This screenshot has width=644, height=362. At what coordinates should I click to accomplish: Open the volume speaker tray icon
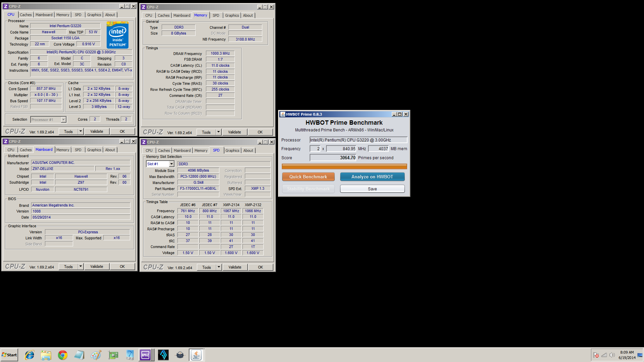[x=612, y=355]
